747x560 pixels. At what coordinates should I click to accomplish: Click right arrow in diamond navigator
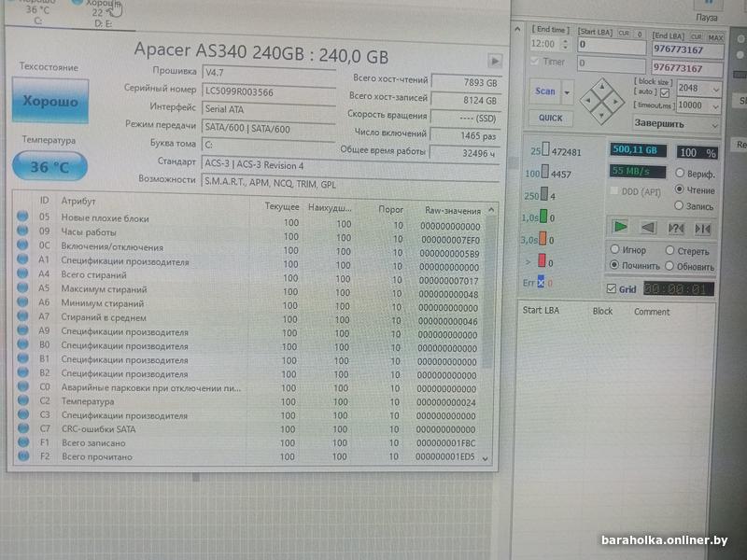pyautogui.click(x=616, y=102)
